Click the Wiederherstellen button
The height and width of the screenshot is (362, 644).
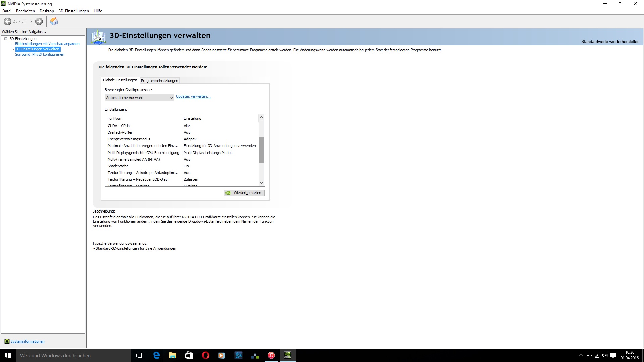pyautogui.click(x=244, y=193)
